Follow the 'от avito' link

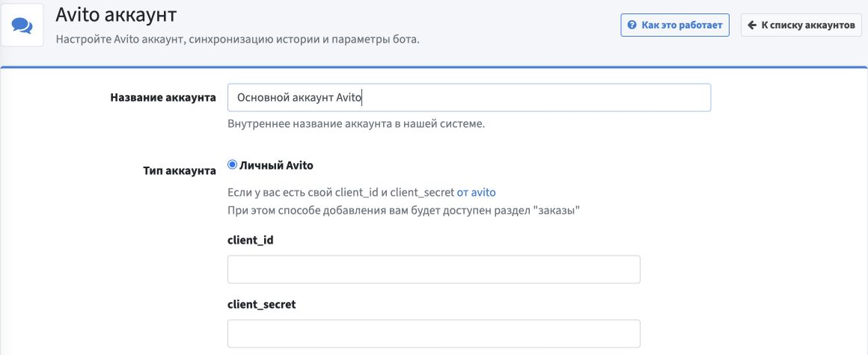pos(476,192)
